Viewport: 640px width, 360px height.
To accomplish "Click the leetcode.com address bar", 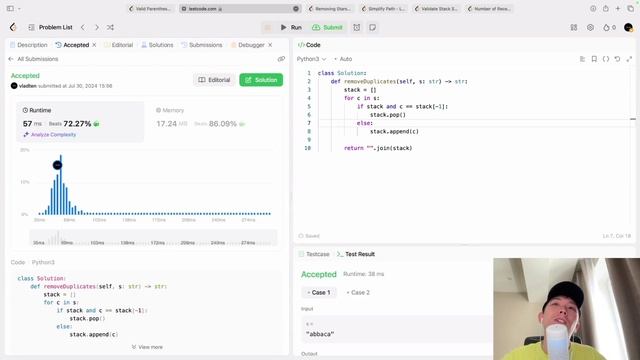I will click(240, 9).
